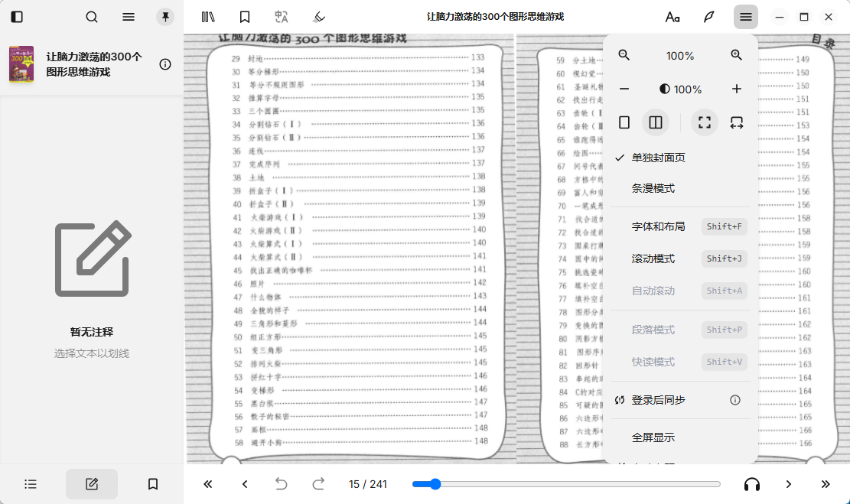Click the left page table of contents
The height and width of the screenshot is (504, 850).
pos(350,249)
